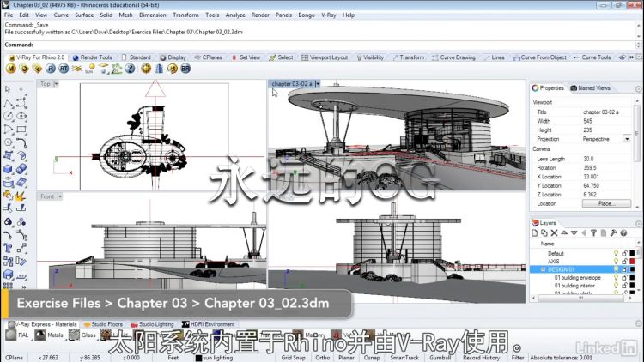Viewport: 644px width, 362px height.
Task: Toggle SmartTrack in status bar
Action: [404, 358]
